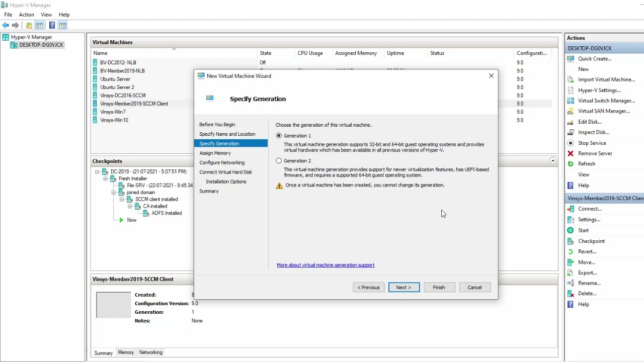This screenshot has width=644, height=362.
Task: Open the Help menu
Action: click(64, 15)
